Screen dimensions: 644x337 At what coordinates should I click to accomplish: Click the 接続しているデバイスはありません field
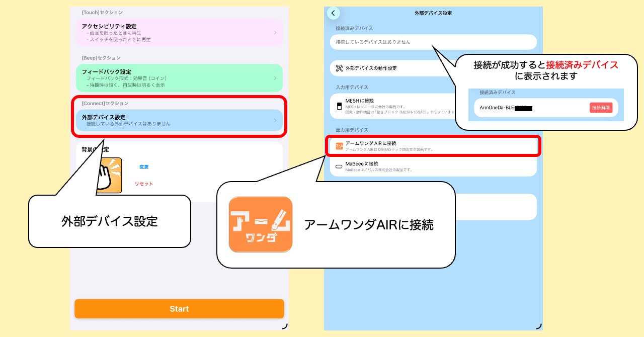pos(433,42)
